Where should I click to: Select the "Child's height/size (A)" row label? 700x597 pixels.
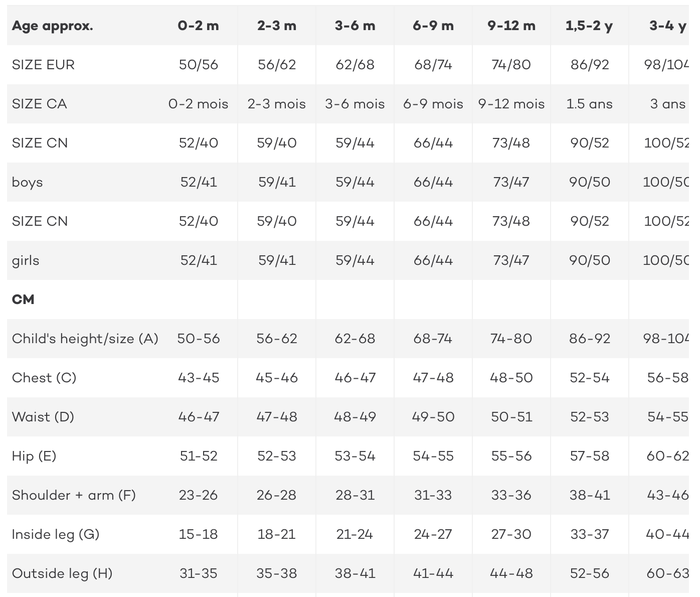pyautogui.click(x=85, y=339)
